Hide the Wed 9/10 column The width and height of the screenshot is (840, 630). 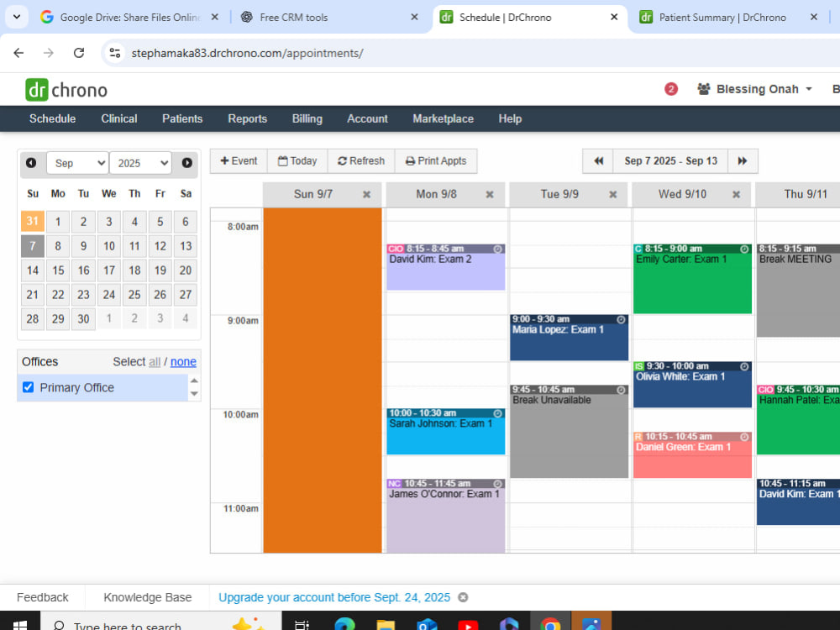click(x=736, y=195)
